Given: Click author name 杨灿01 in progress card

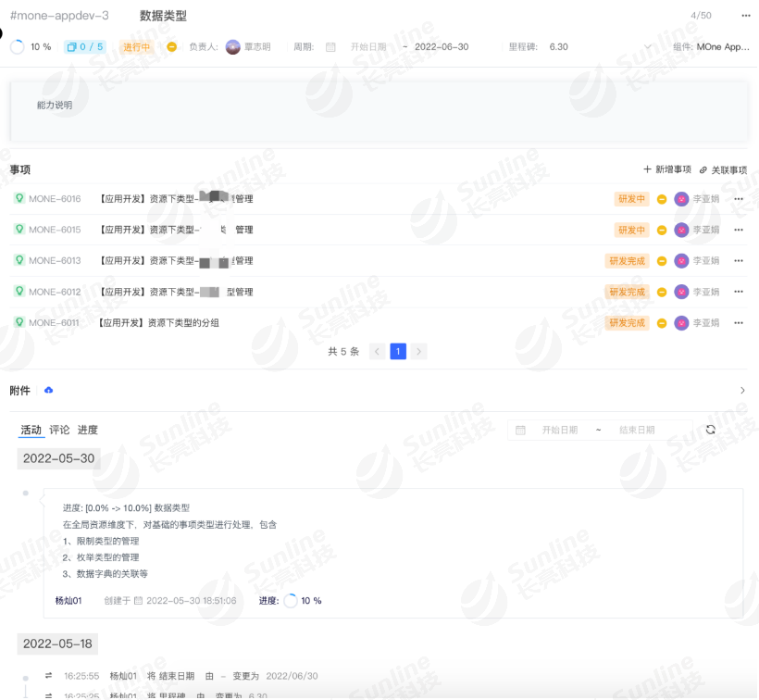Looking at the screenshot, I should [68, 601].
